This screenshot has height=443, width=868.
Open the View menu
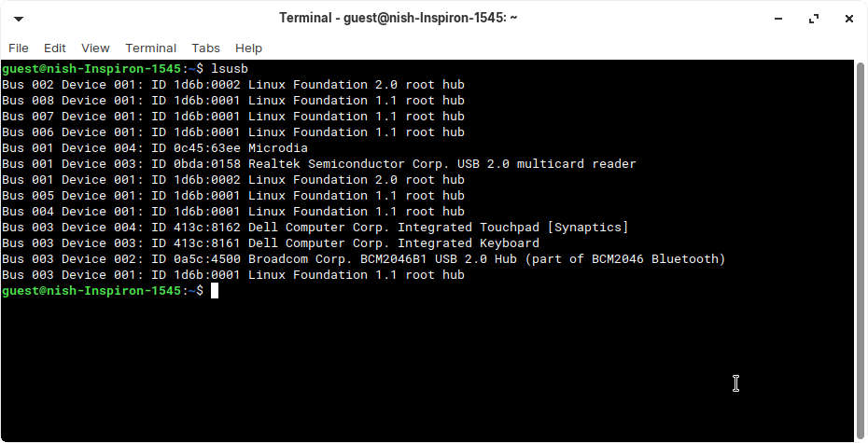(95, 48)
